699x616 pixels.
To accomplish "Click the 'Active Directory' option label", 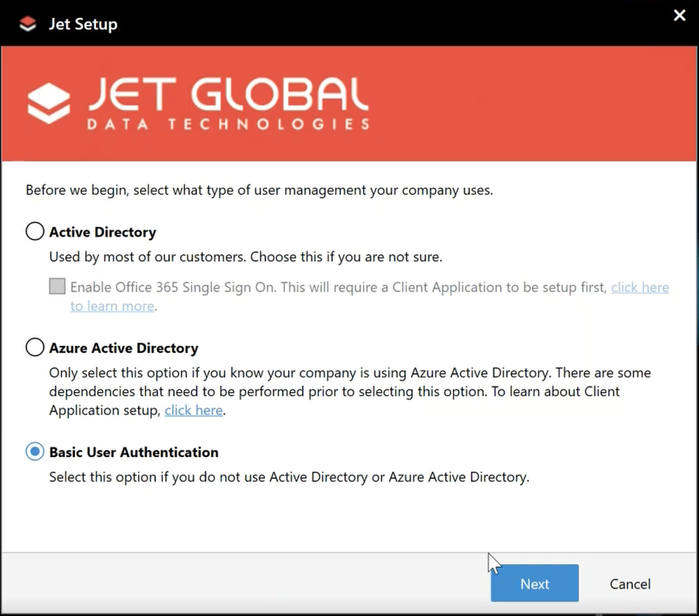I will [x=102, y=232].
